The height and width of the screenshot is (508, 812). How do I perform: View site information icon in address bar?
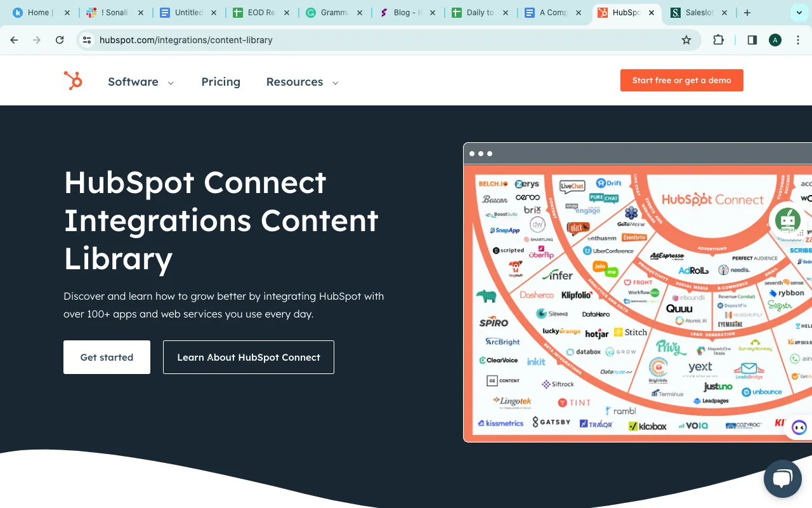click(87, 40)
